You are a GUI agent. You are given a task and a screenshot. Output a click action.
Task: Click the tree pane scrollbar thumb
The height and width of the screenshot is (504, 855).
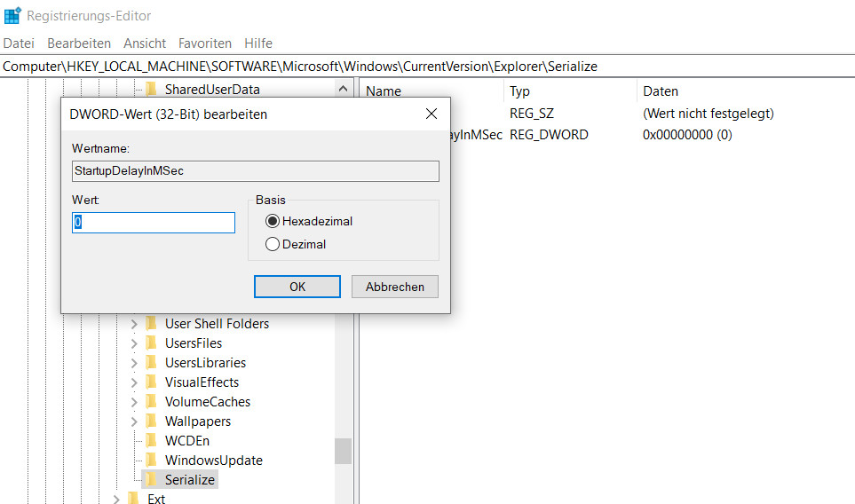[343, 451]
